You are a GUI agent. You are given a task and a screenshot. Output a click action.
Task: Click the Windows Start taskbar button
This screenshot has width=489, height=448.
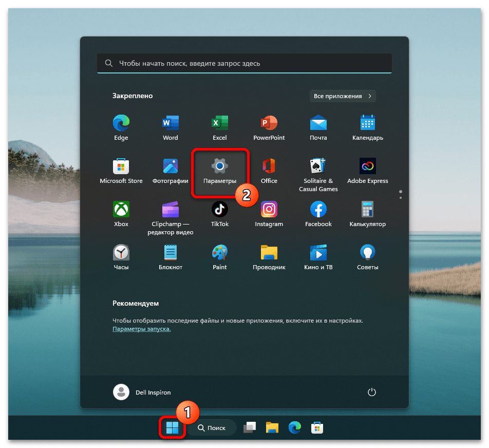point(172,427)
